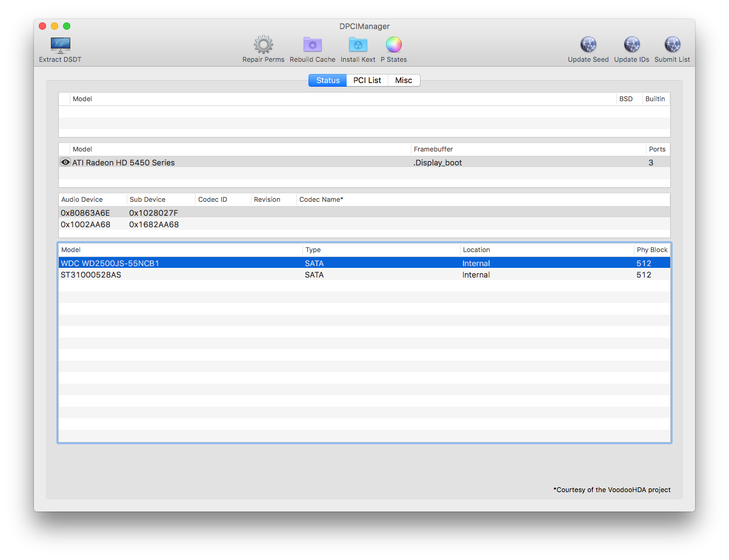The image size is (729, 560).
Task: Click the Extract DSDT icon
Action: pyautogui.click(x=60, y=45)
